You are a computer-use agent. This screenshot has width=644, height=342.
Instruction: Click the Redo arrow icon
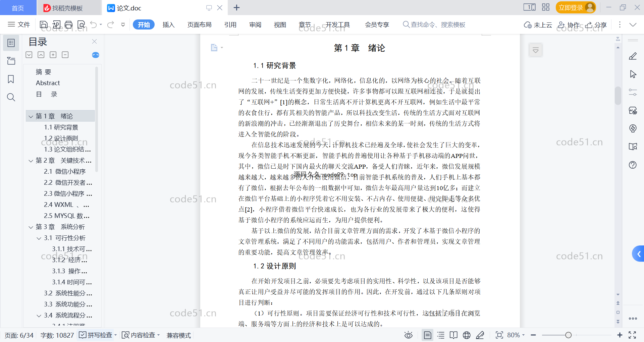click(110, 24)
